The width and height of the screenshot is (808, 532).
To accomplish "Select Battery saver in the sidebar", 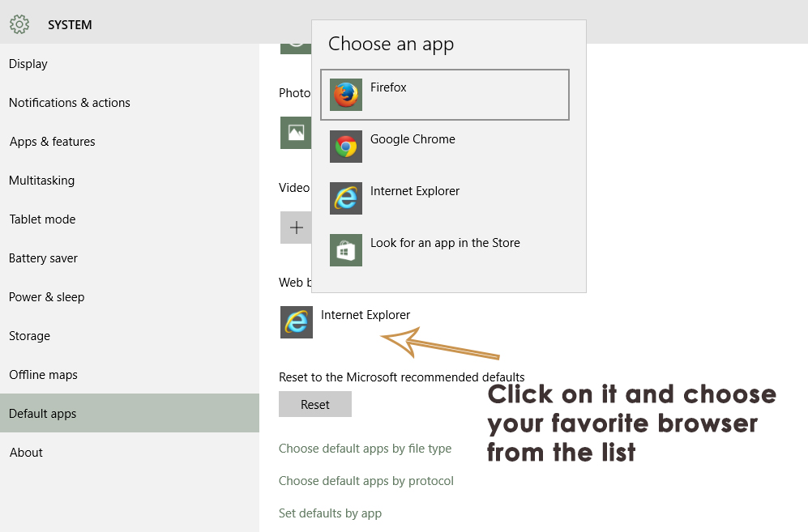I will pyautogui.click(x=43, y=257).
